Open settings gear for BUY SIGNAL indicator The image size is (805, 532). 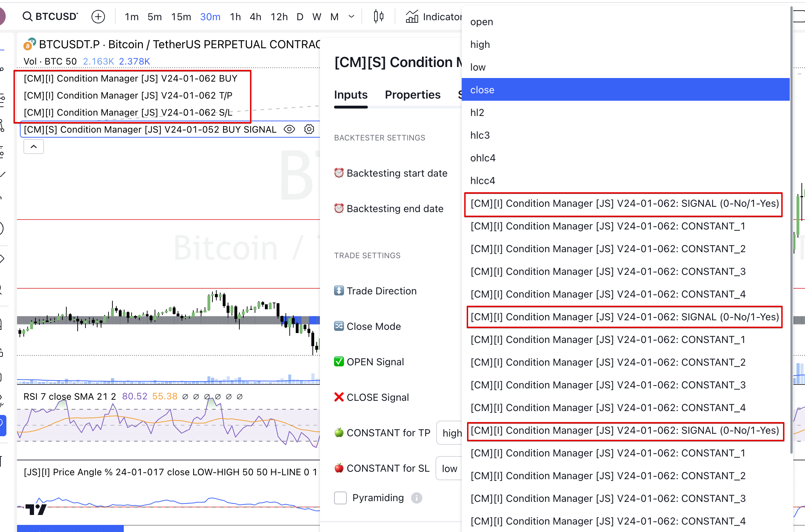(x=309, y=129)
